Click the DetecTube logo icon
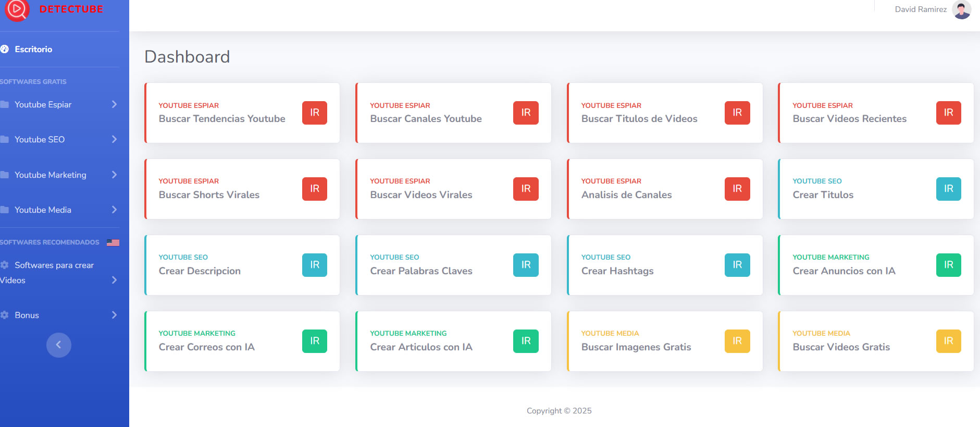This screenshot has width=980, height=427. pyautogui.click(x=16, y=9)
